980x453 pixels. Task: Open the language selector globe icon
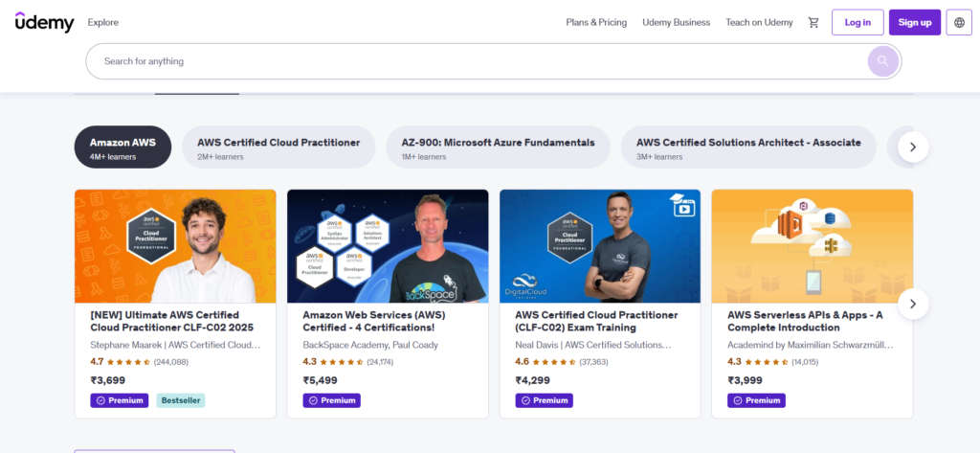959,23
